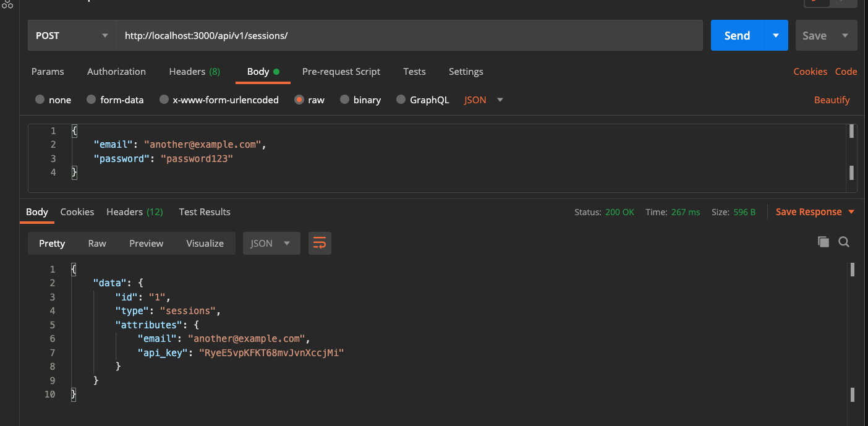The width and height of the screenshot is (868, 426).
Task: Switch response view to Pretty
Action: point(52,243)
